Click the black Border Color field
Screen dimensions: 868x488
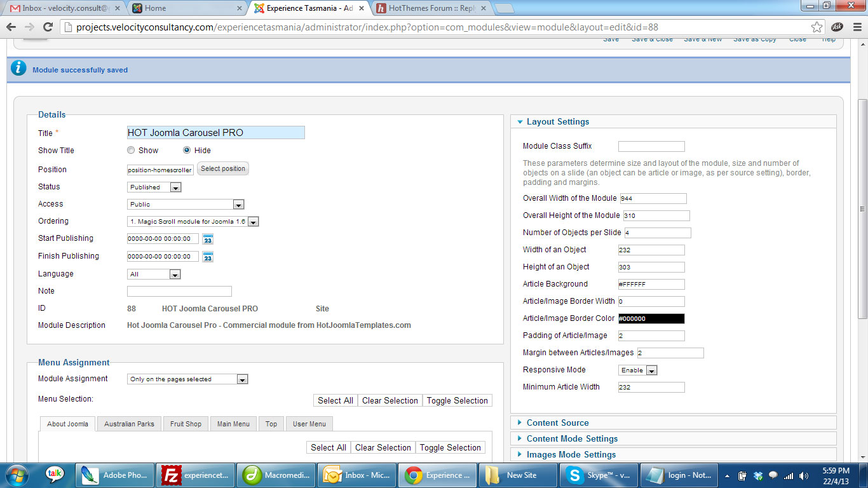coord(651,319)
